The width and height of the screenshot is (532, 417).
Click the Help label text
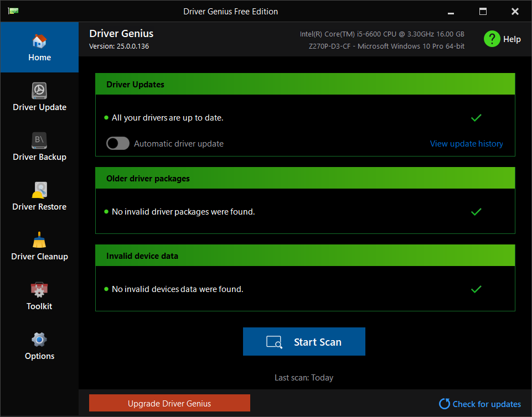512,39
